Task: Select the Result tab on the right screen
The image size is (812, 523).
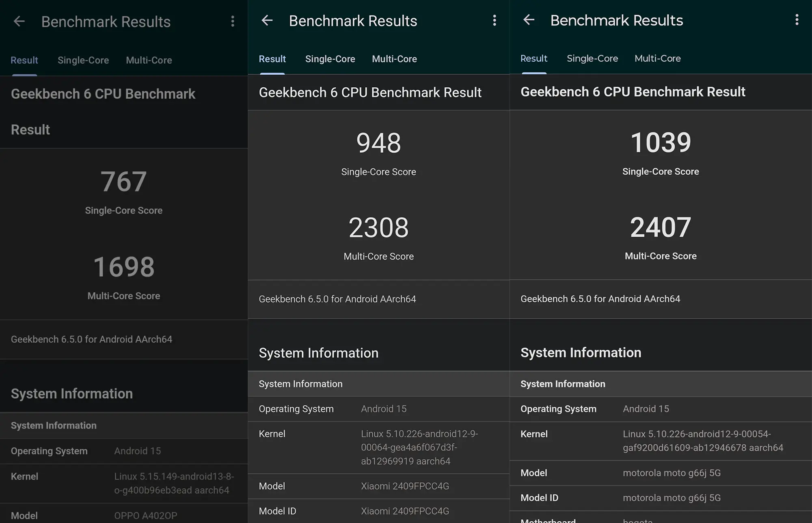Action: coord(533,58)
